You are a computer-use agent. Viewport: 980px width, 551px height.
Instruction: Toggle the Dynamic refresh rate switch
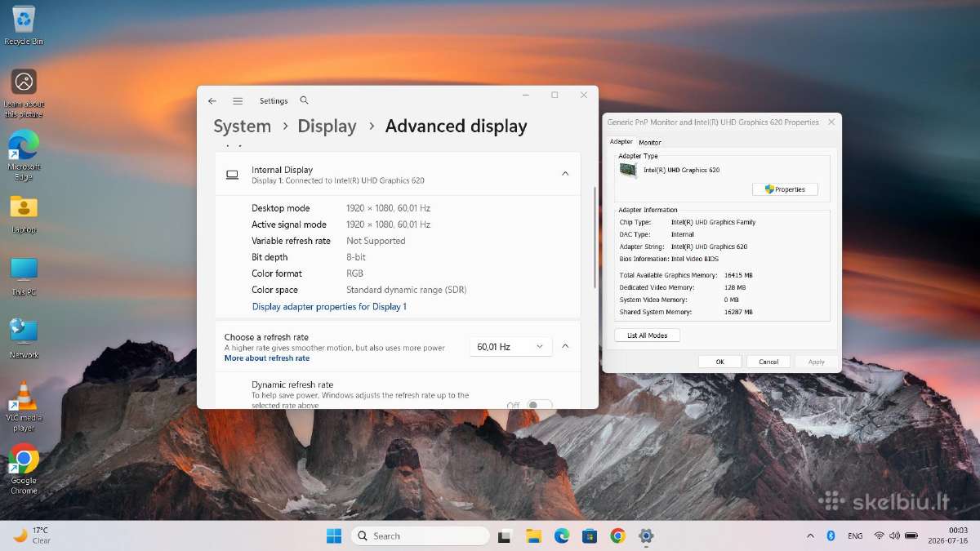[x=539, y=405]
